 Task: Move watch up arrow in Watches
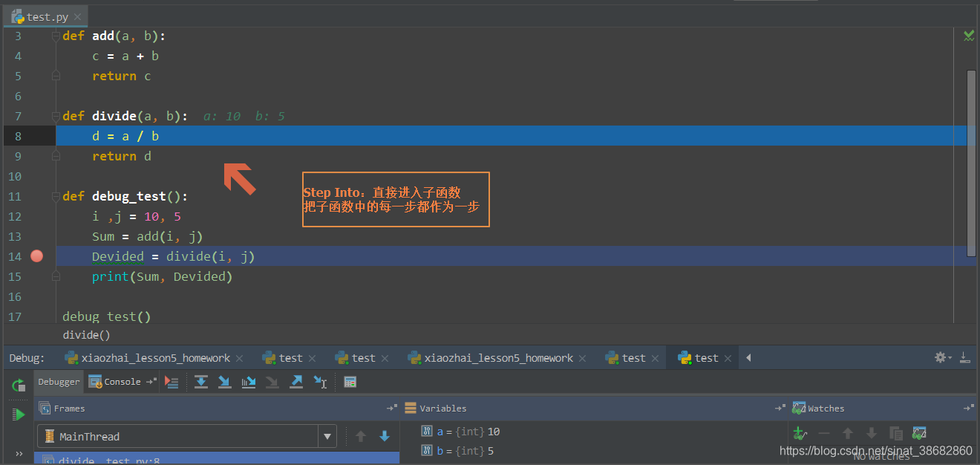coord(848,433)
